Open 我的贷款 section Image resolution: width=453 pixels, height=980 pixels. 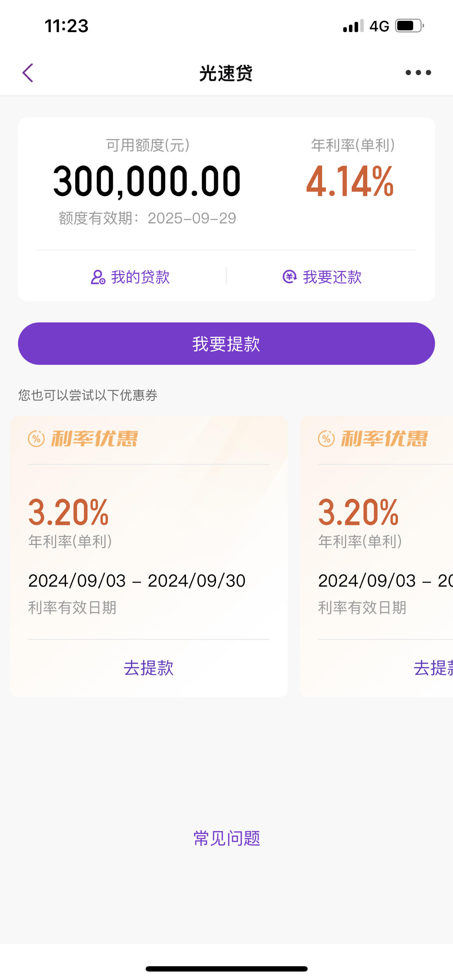click(130, 277)
